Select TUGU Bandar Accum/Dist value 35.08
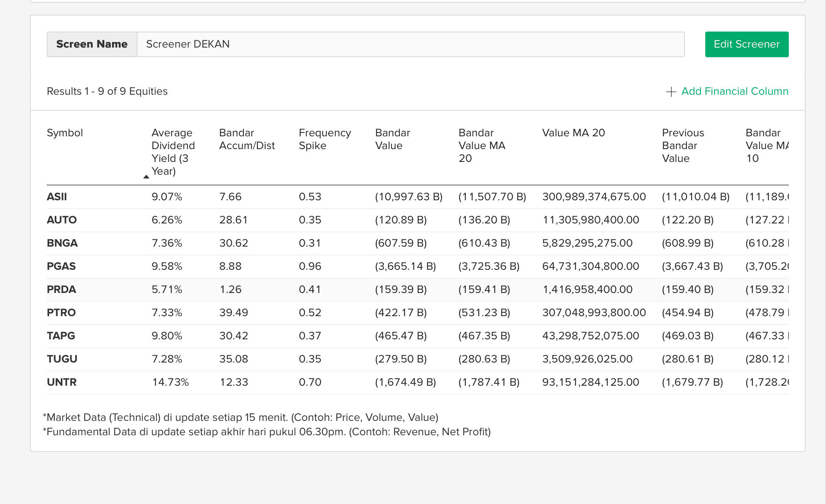The height and width of the screenshot is (504, 826). (233, 359)
